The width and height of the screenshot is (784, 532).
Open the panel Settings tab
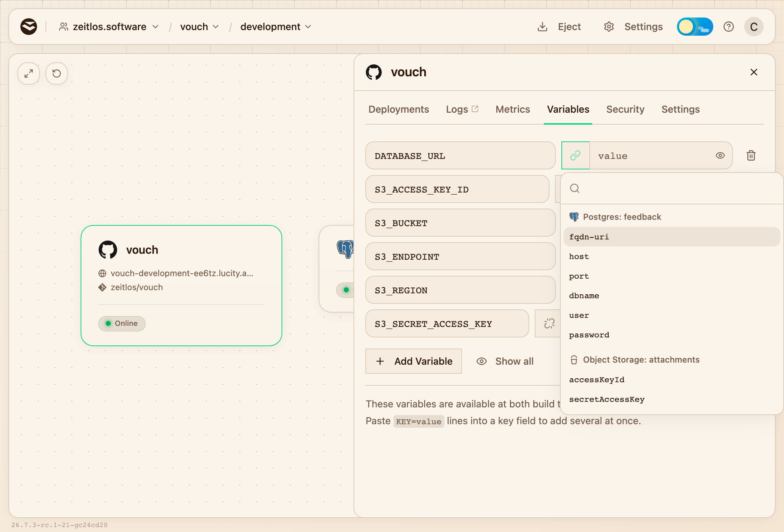pos(681,110)
